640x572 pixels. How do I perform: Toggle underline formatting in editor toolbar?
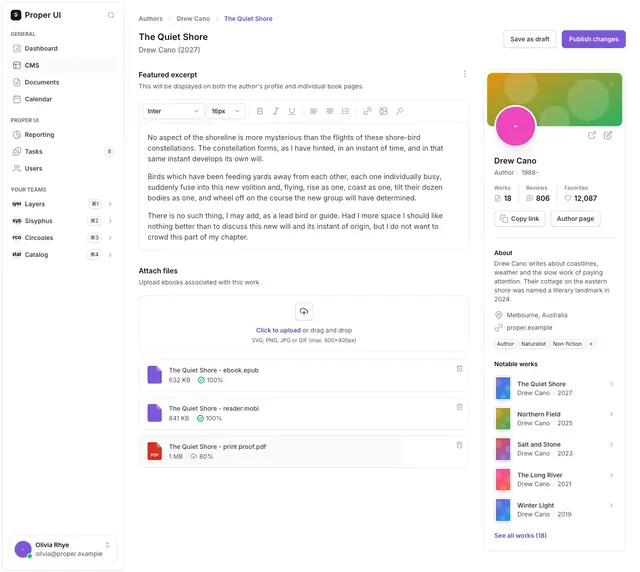[292, 111]
